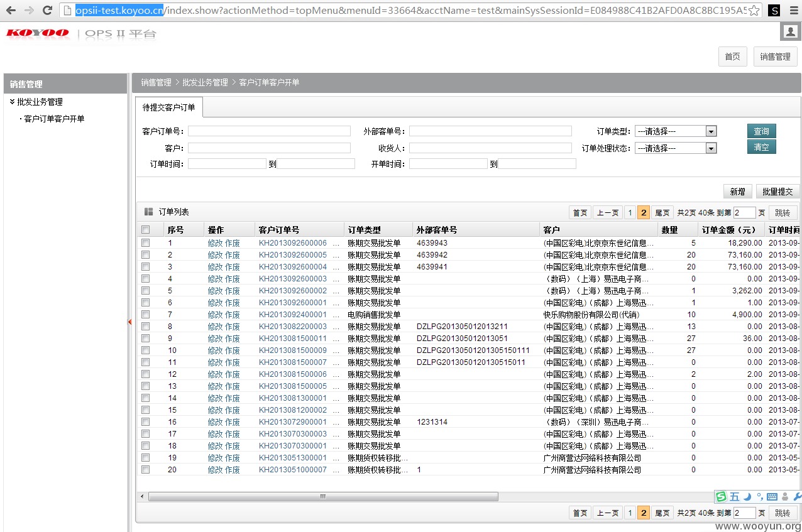Check the checkbox for row 1
The image size is (802, 532).
pyautogui.click(x=146, y=242)
